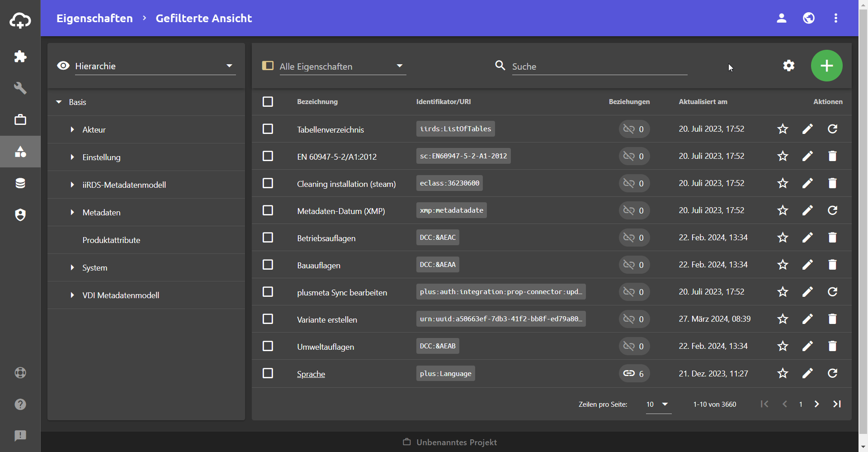This screenshot has width=868, height=452.
Task: Check the Bauauflagen row checkbox
Action: (x=268, y=265)
